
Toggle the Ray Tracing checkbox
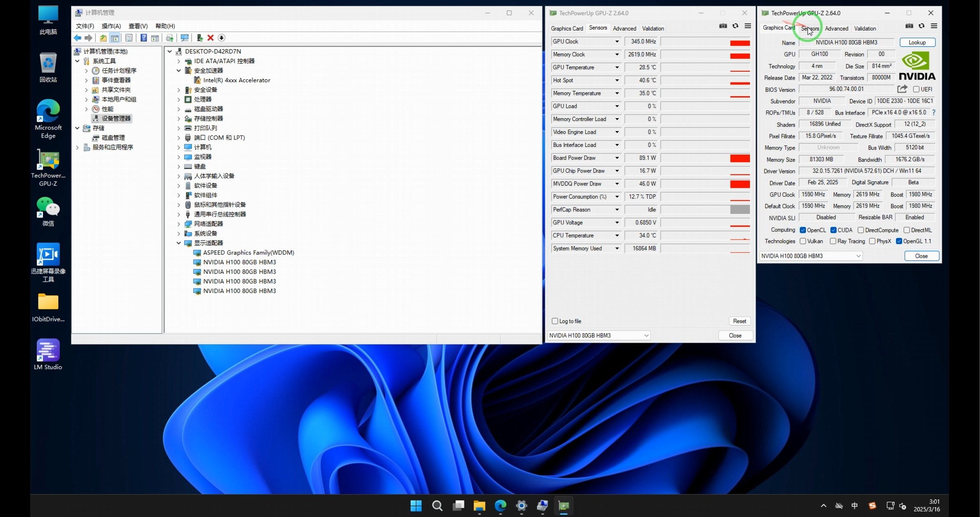[x=833, y=241]
